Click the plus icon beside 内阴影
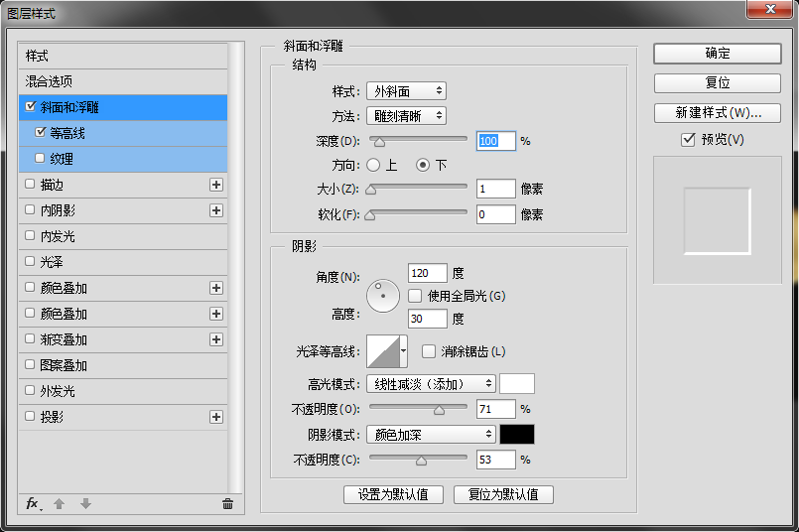 coord(216,210)
